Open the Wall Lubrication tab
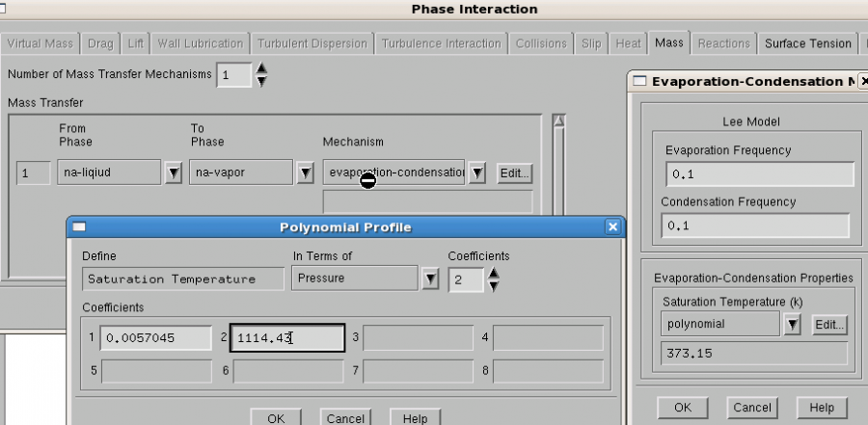Viewport: 868px width, 425px height. (200, 43)
